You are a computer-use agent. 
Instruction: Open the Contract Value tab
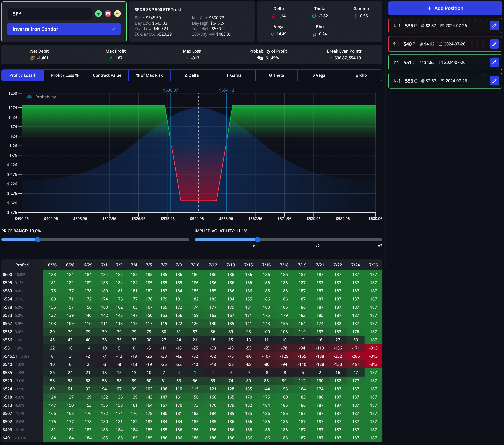pos(107,75)
